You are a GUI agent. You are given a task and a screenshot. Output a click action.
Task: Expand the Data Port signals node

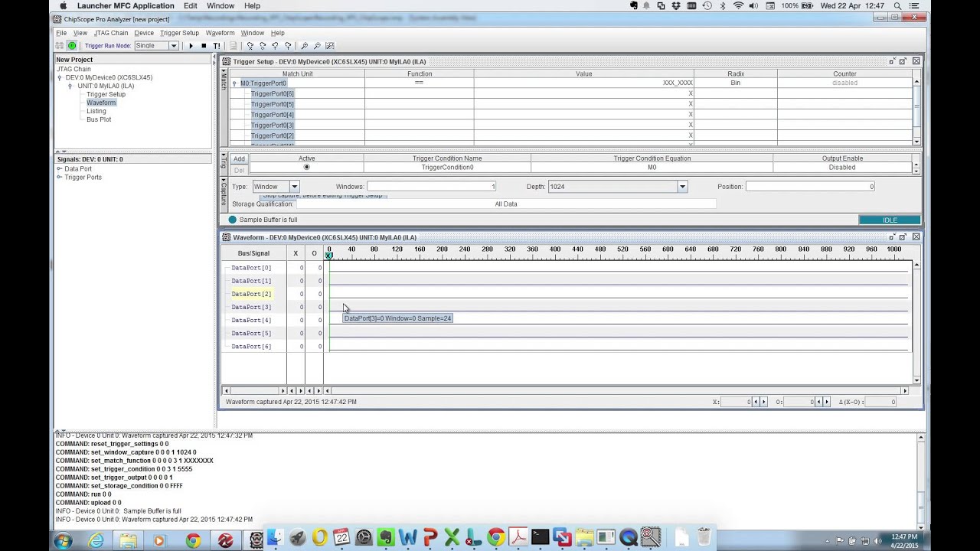coord(60,168)
